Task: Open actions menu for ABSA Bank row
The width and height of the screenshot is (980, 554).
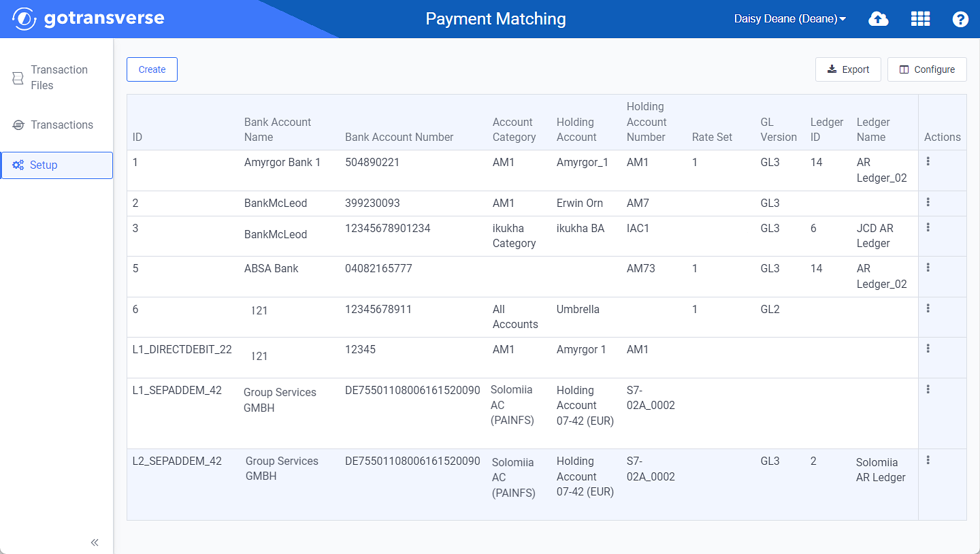Action: pyautogui.click(x=928, y=267)
